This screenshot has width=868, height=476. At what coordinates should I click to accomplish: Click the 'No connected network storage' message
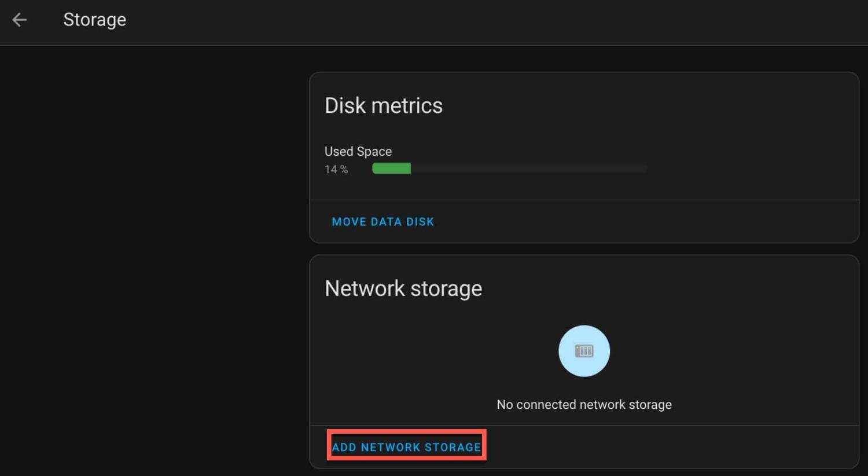(x=584, y=404)
